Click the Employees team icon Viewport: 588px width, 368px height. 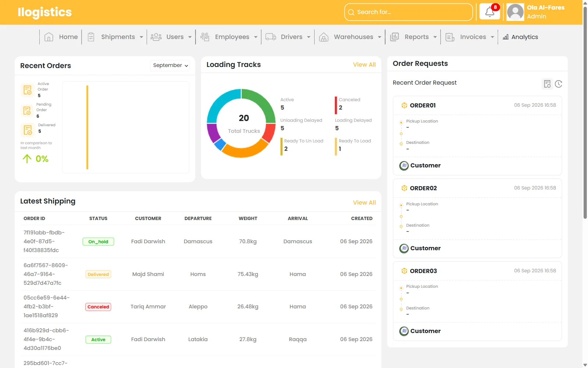coord(205,37)
